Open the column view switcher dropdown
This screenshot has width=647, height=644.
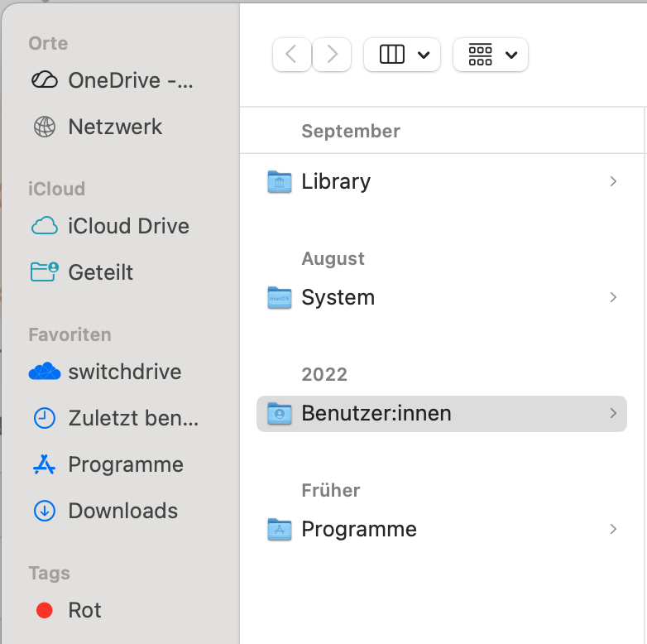(x=402, y=55)
